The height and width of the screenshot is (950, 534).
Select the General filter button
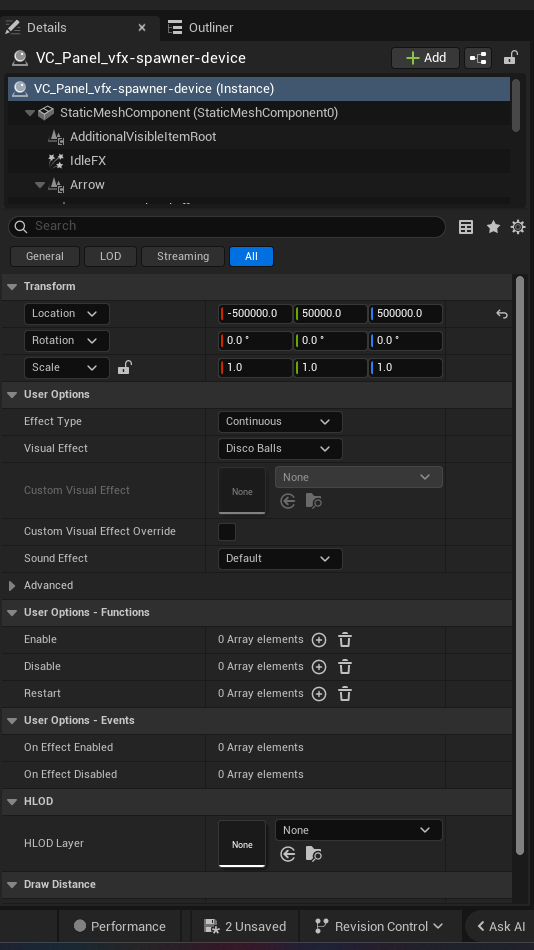45,256
